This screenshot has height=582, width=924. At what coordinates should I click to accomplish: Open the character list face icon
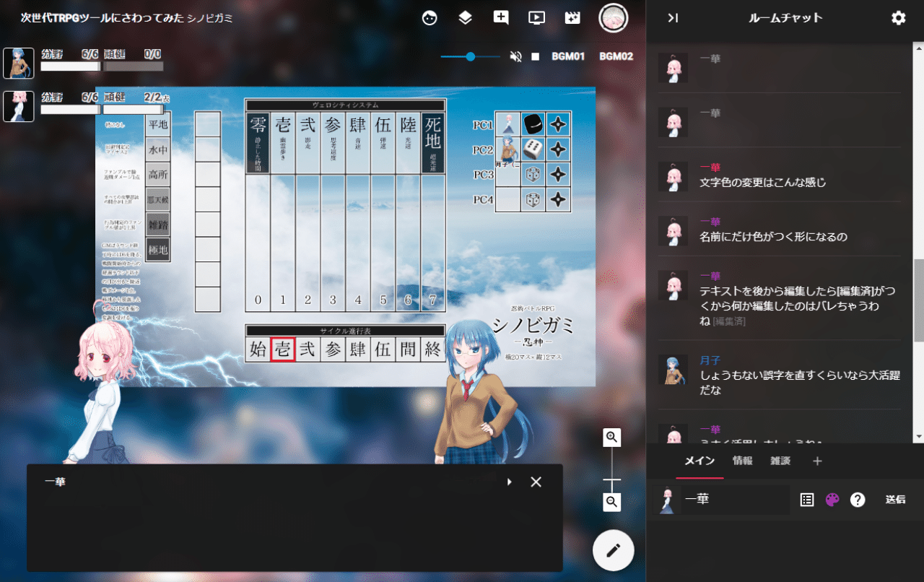430,18
